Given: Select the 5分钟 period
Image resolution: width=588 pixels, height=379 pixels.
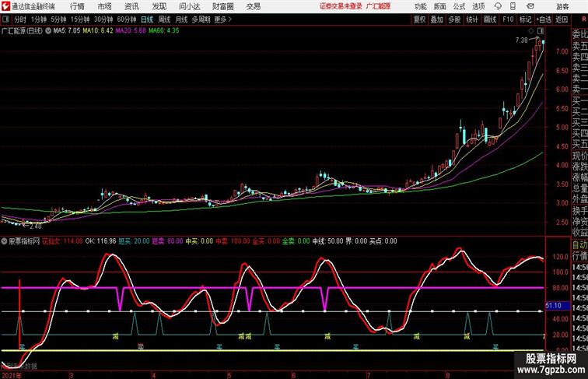Looking at the screenshot, I should pyautogui.click(x=58, y=19).
